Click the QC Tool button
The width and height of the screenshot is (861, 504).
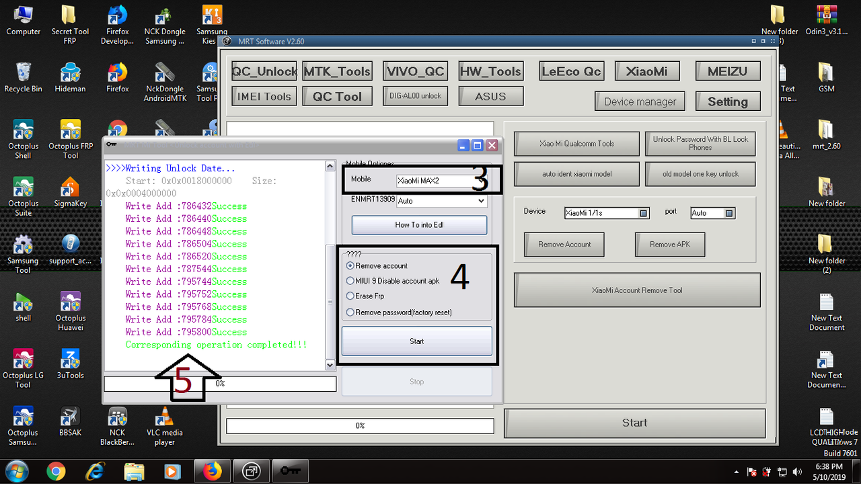[337, 97]
